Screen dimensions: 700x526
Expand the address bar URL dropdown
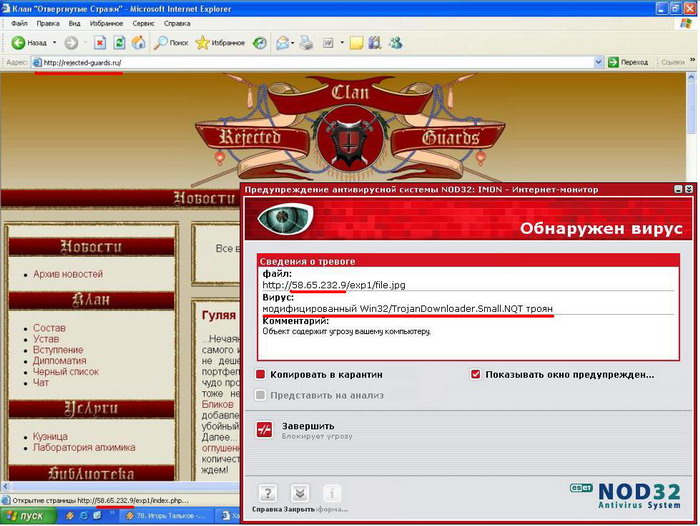tap(599, 62)
